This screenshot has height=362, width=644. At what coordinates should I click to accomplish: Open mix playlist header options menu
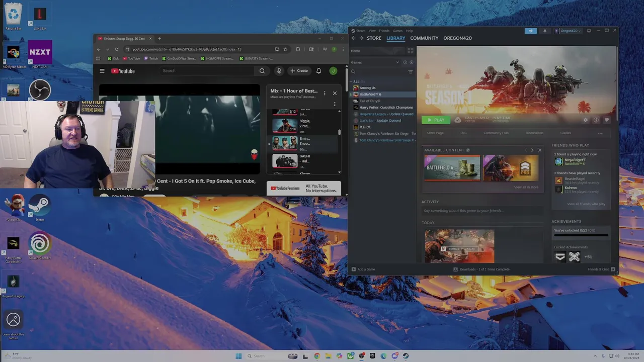click(x=325, y=93)
